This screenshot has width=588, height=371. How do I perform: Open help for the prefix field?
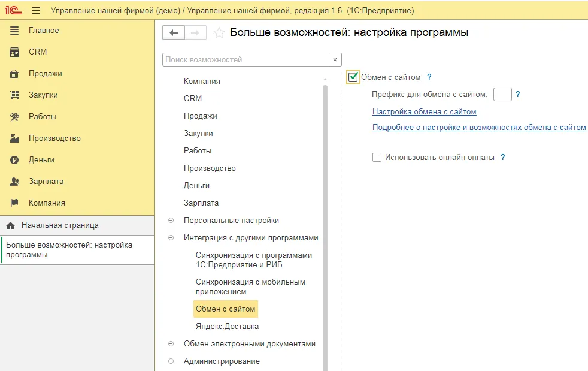point(518,94)
